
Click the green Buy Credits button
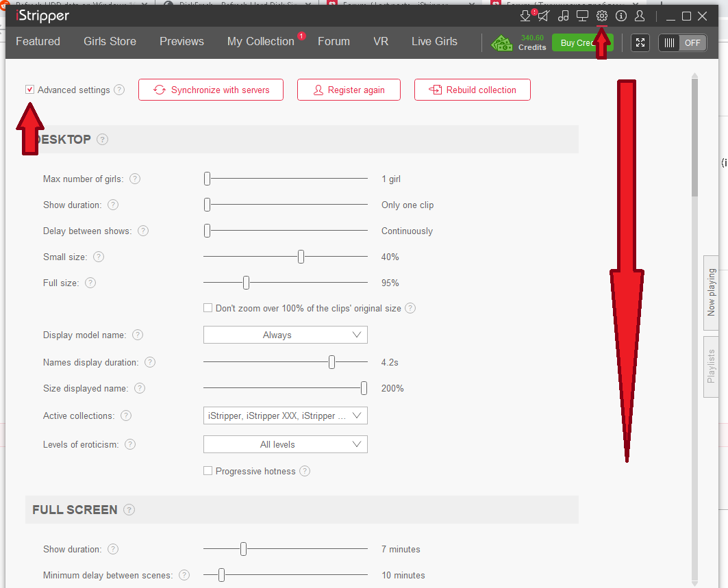click(x=582, y=42)
